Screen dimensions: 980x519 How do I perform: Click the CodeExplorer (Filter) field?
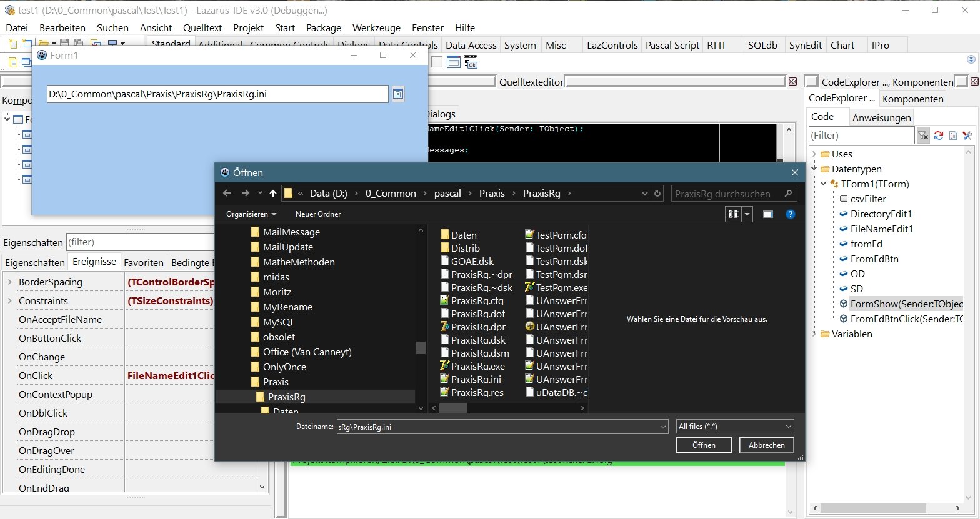click(x=861, y=136)
